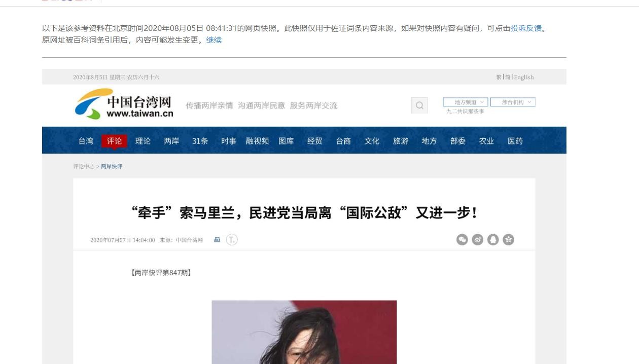The height and width of the screenshot is (364, 639).
Task: Share to QZone star icon
Action: [508, 240]
